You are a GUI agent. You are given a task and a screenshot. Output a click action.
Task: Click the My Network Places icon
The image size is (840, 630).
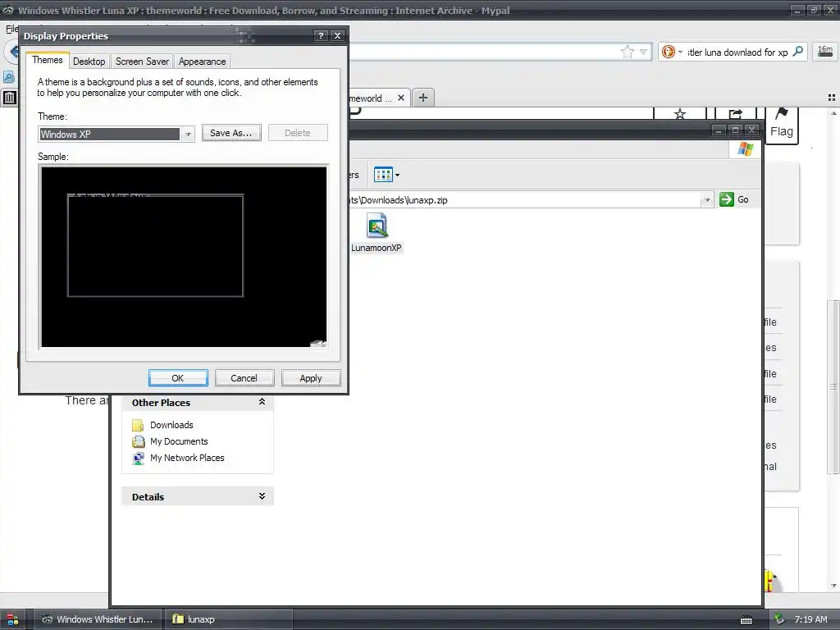138,459
